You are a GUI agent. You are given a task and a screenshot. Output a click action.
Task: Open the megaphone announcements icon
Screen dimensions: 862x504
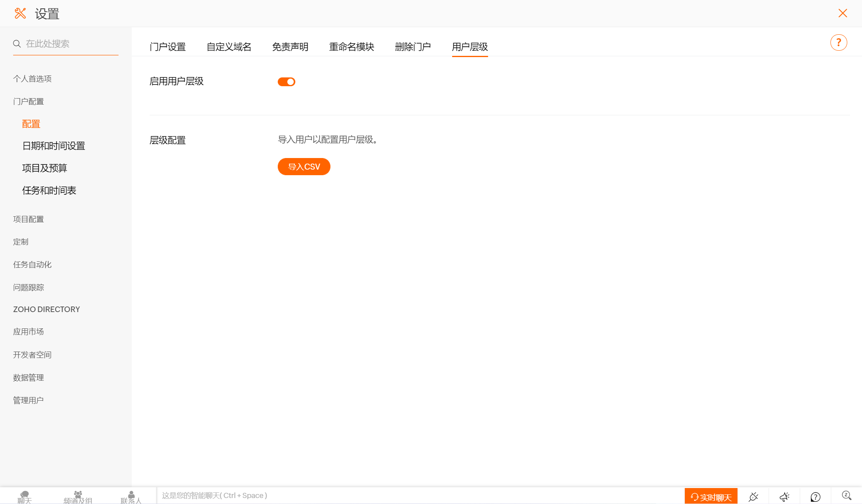[784, 496]
